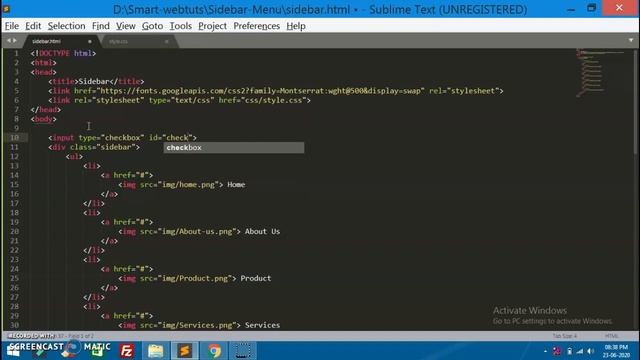Change HTML syntax in status bar
Image resolution: width=640 pixels, height=360 pixels.
click(611, 336)
